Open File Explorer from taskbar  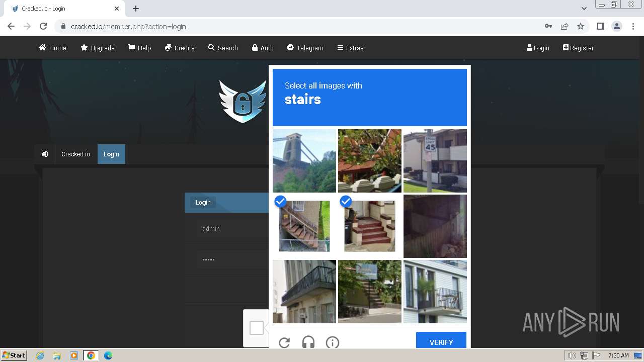(x=57, y=355)
